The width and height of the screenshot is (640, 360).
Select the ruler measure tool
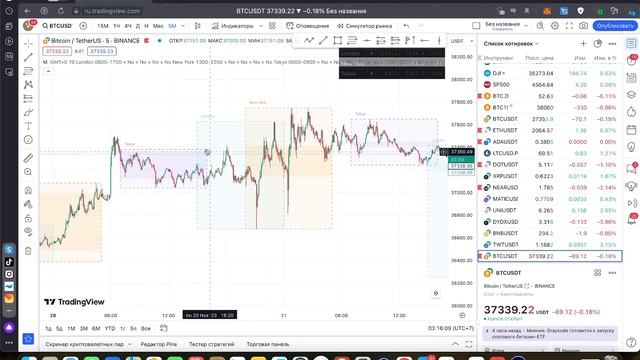click(x=28, y=158)
